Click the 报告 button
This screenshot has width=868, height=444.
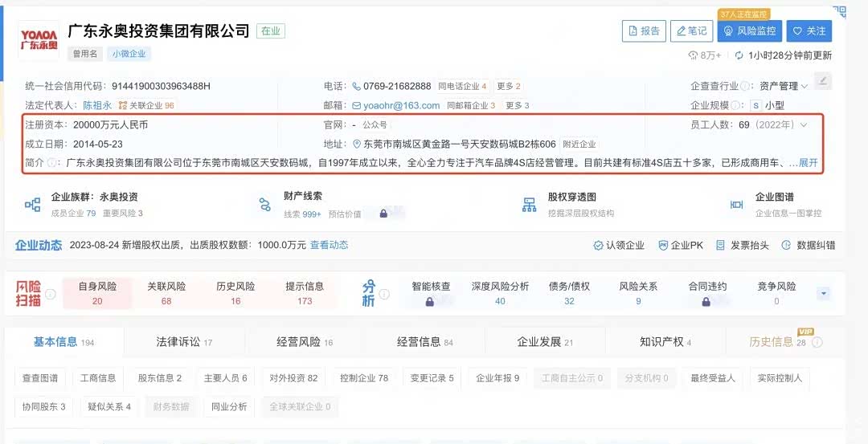coord(644,31)
